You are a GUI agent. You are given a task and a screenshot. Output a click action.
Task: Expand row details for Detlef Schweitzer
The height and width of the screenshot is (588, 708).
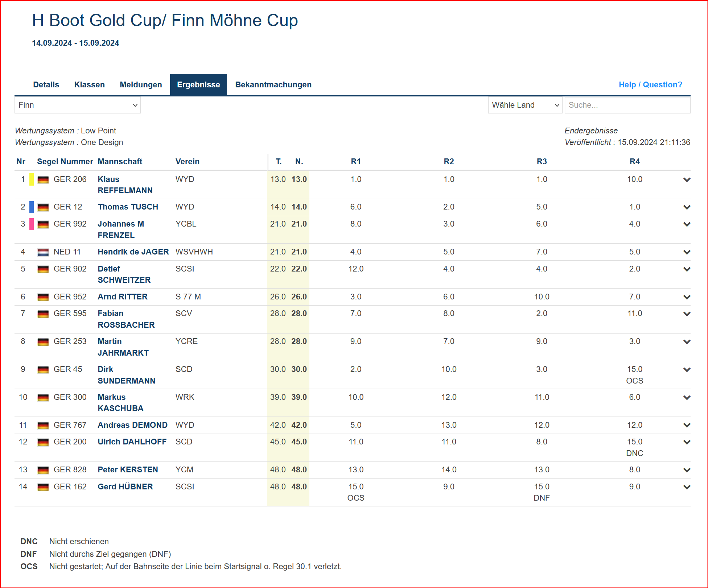coord(687,269)
